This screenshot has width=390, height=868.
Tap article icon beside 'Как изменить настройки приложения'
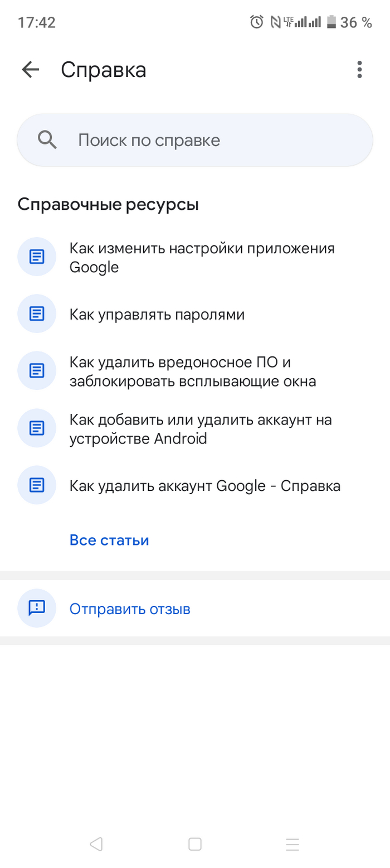[37, 257]
